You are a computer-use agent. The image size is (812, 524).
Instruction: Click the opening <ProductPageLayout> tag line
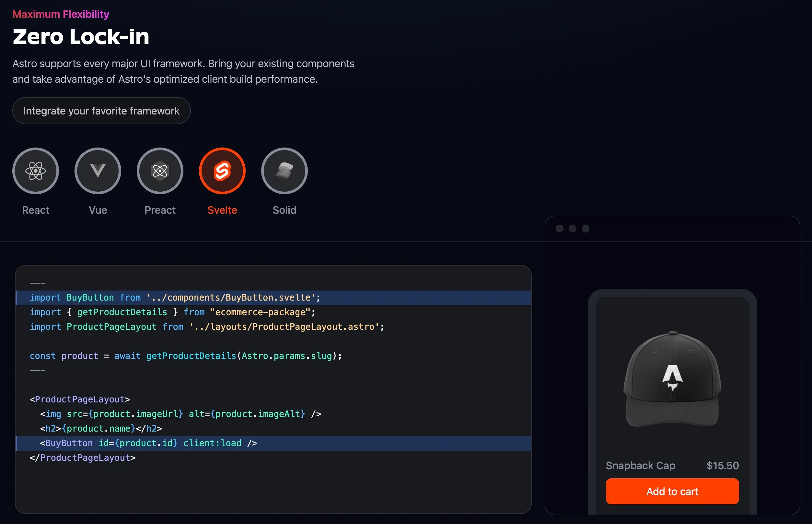click(80, 399)
